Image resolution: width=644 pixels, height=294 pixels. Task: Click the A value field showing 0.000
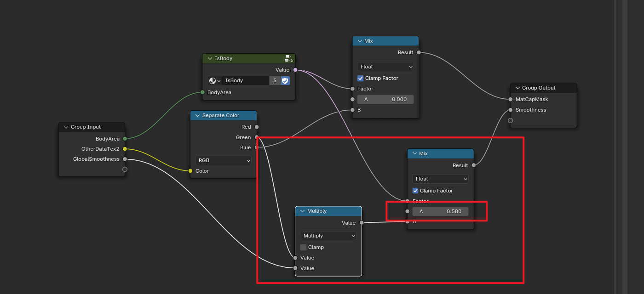[x=385, y=99]
